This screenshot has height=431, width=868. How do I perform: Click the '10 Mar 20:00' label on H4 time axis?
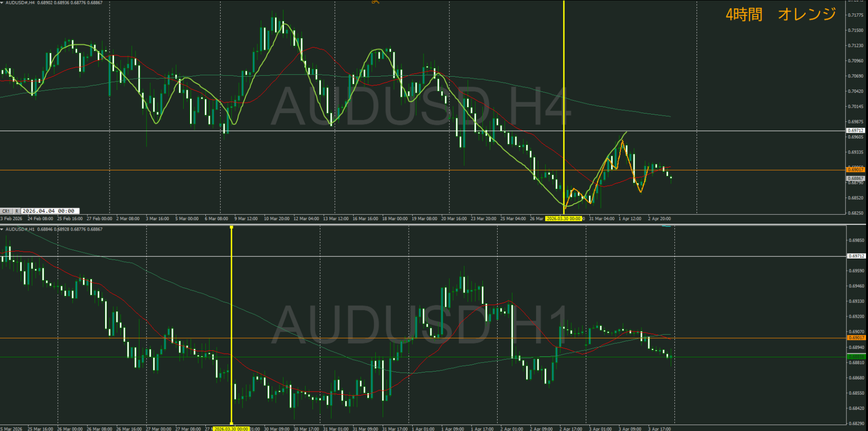pyautogui.click(x=277, y=219)
